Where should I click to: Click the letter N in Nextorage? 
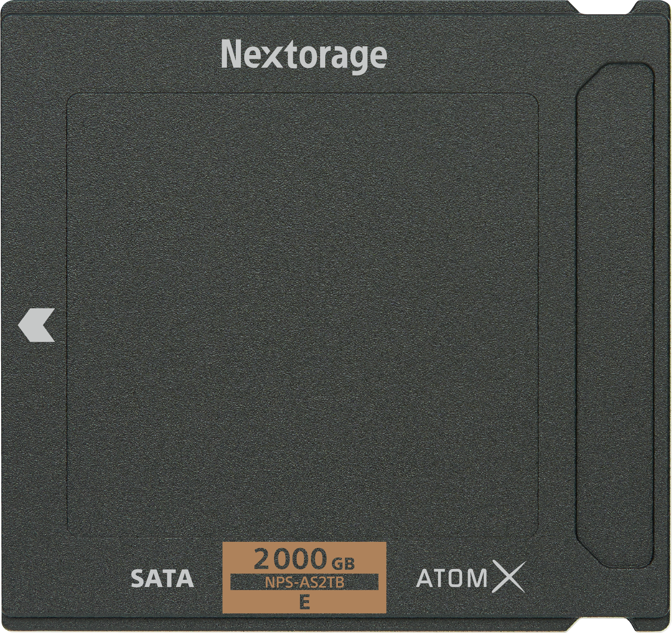coord(231,54)
